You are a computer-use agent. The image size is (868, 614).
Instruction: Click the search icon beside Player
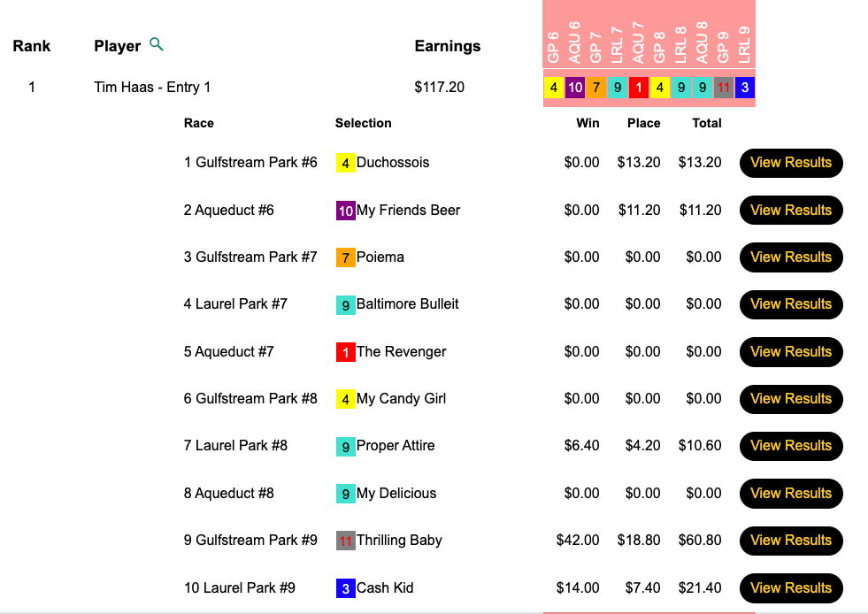(157, 44)
